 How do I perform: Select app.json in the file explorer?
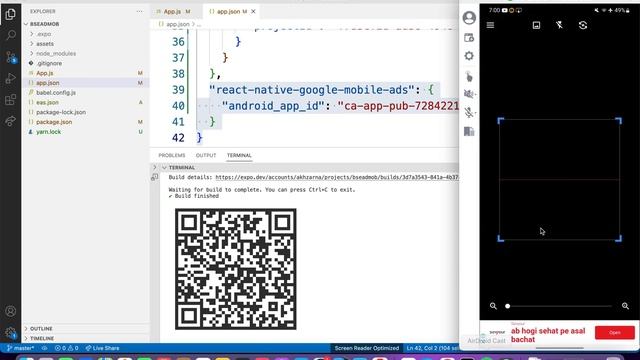coord(48,83)
